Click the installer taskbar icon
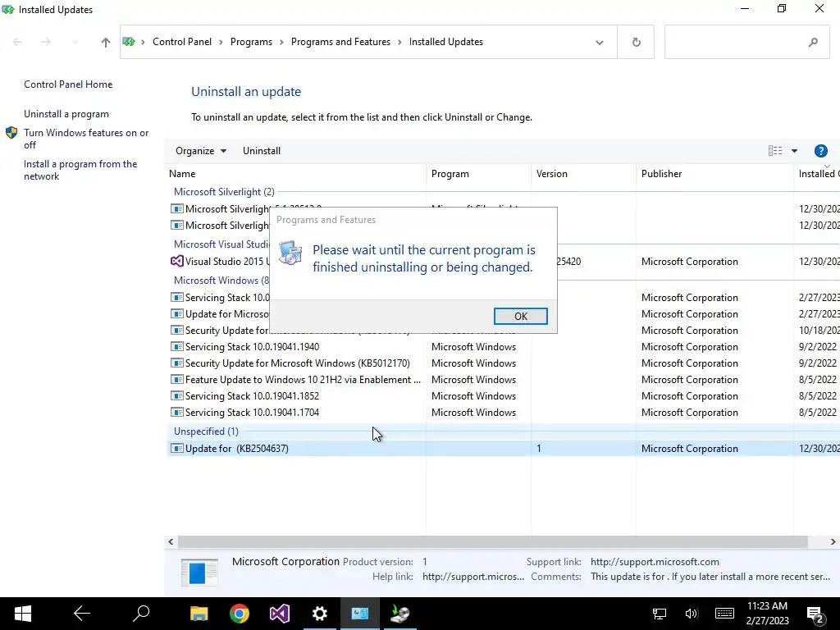Viewport: 840px width, 630px height. [400, 614]
